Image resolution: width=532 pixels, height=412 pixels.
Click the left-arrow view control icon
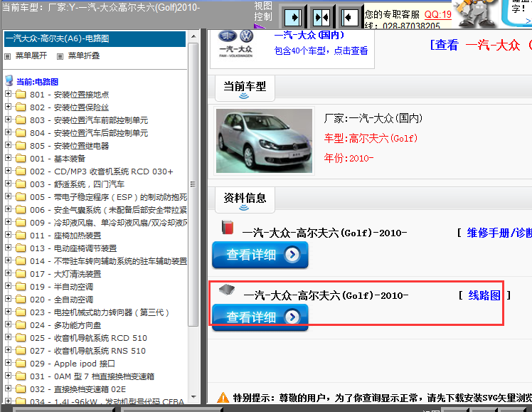click(348, 16)
